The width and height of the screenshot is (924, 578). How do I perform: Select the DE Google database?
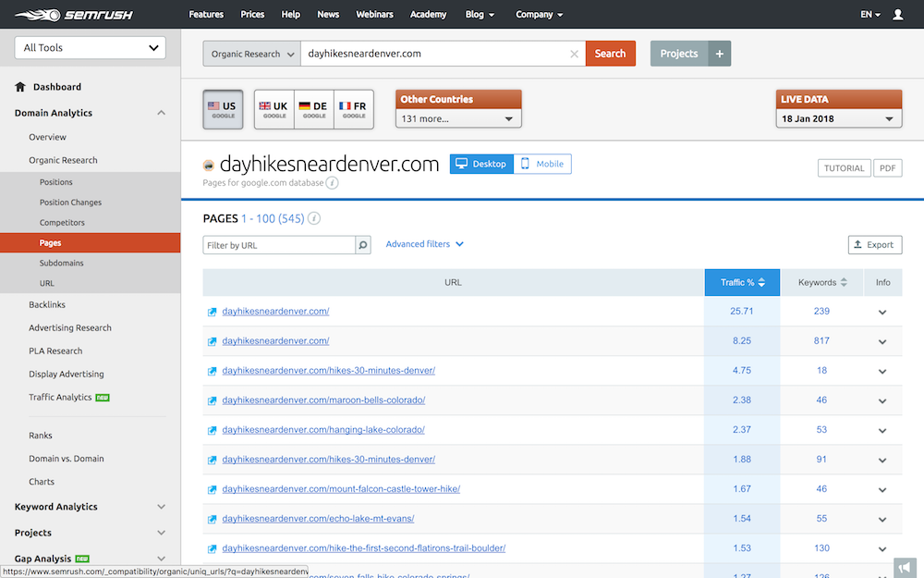point(314,109)
